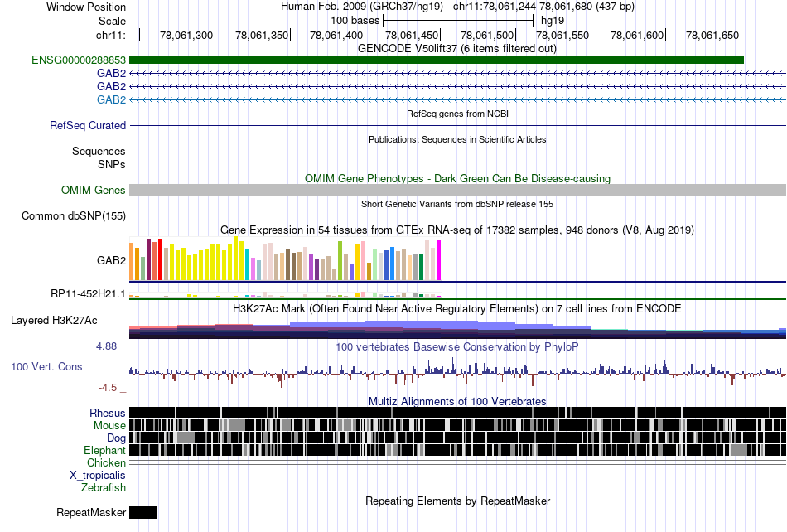The image size is (787, 532).
Task: Click the Elephant species label
Action: coord(104,450)
